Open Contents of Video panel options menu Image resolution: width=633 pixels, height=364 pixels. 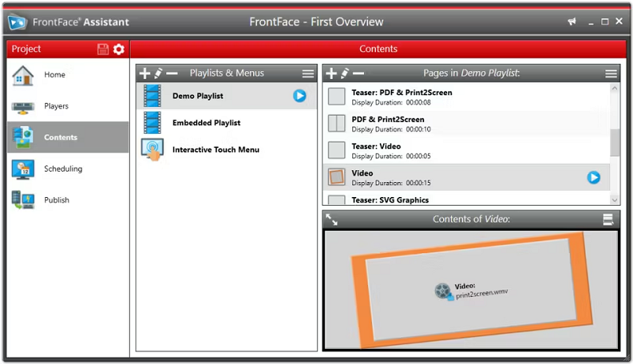tap(608, 219)
